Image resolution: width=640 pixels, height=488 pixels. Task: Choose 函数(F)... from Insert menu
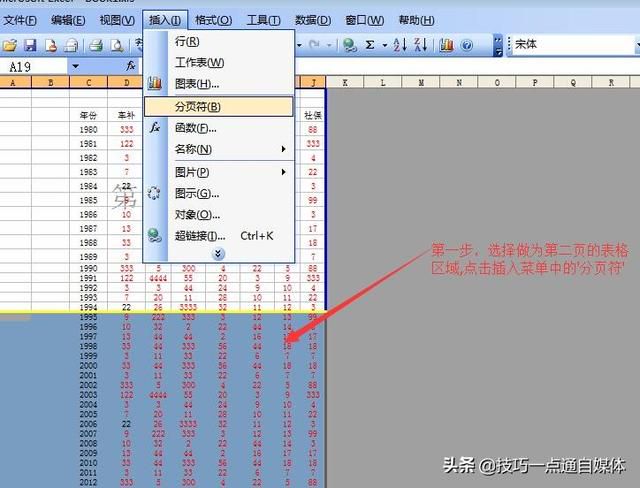click(x=219, y=128)
